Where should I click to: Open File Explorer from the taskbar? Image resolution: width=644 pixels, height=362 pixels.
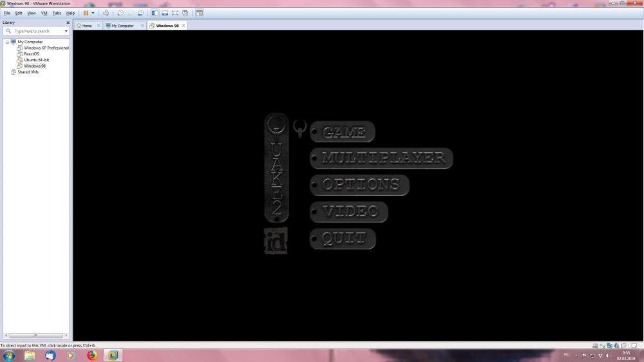[x=30, y=356]
